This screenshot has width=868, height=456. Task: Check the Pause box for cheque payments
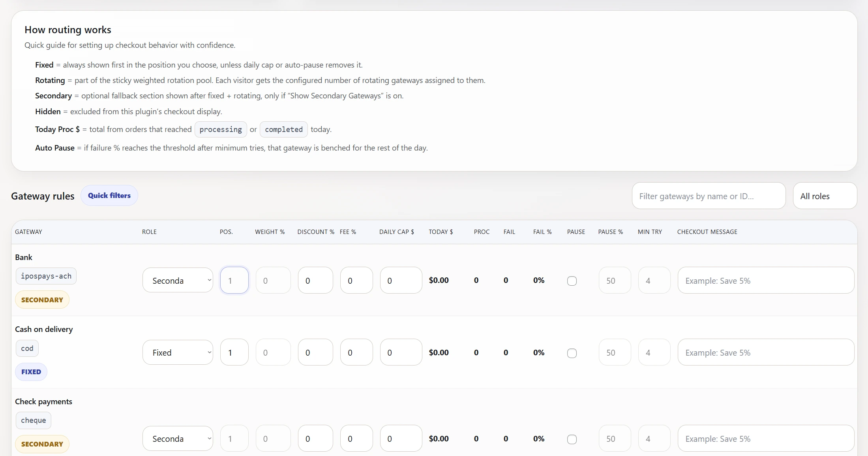coord(572,439)
